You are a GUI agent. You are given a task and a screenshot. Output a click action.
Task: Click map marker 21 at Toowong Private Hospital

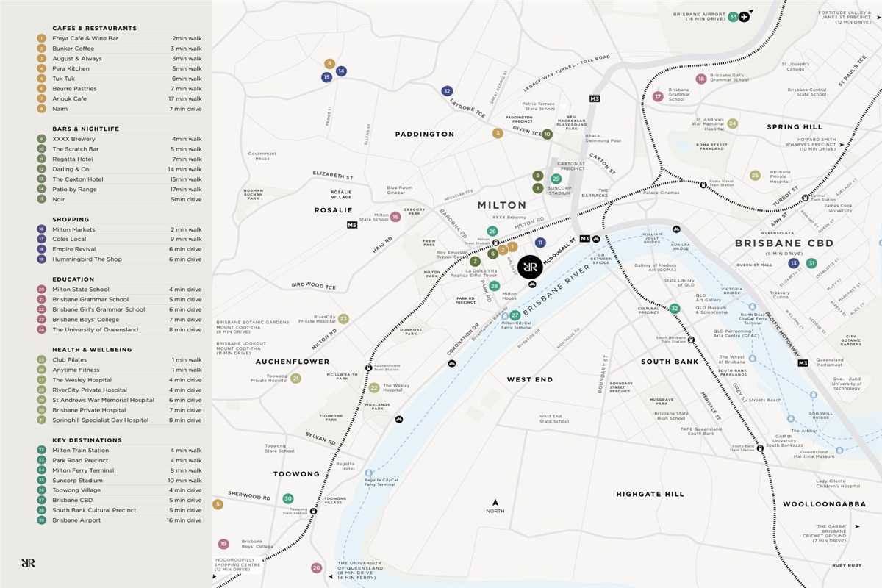tap(295, 378)
